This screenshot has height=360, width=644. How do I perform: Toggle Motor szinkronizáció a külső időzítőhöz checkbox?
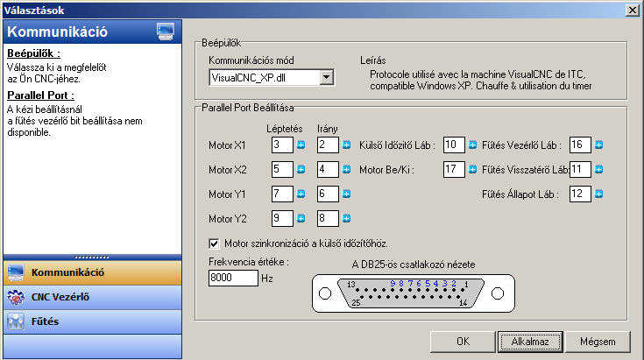coord(214,244)
